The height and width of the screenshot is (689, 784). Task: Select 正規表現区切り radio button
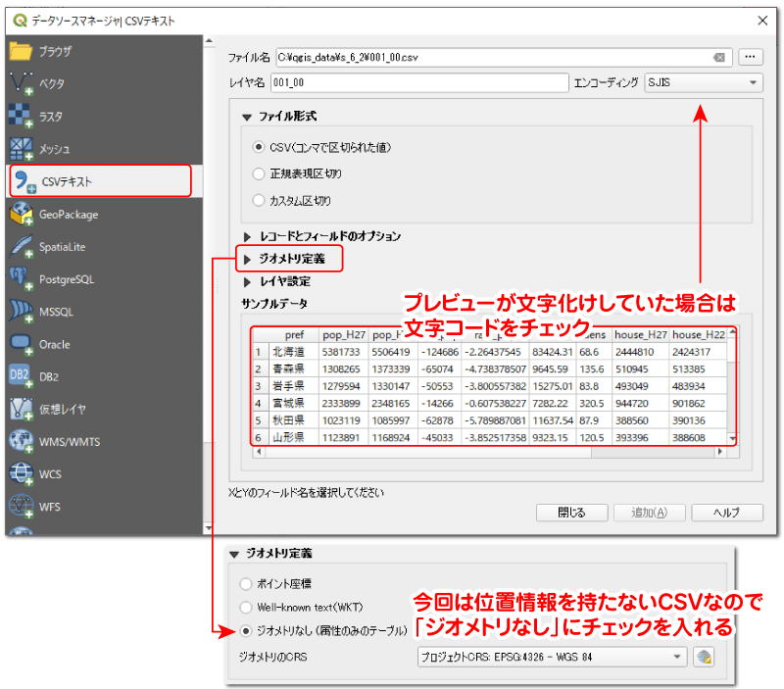(x=258, y=173)
